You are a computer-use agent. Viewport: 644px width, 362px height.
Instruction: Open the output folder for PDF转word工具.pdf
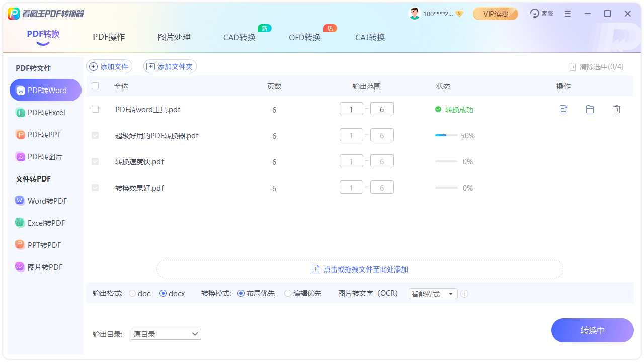[x=590, y=109]
